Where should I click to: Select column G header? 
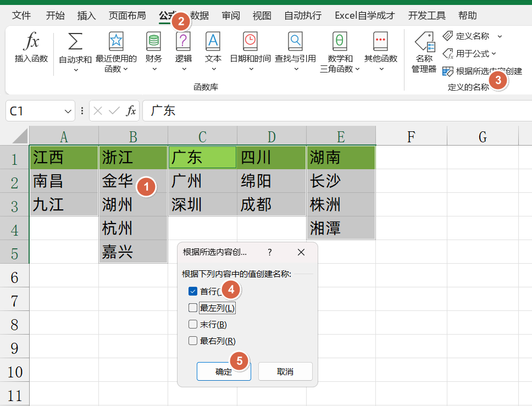(x=483, y=137)
